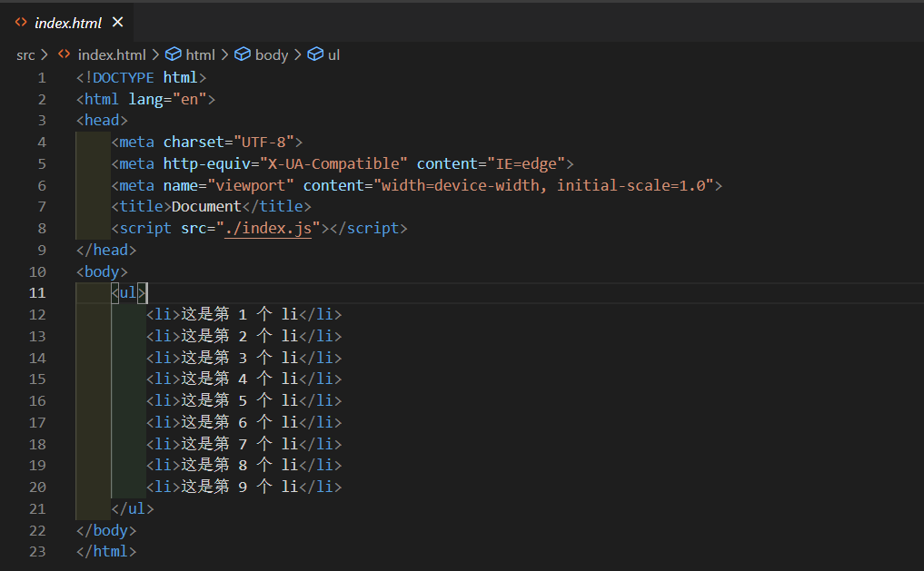This screenshot has width=924, height=571.
Task: Click the viewport meta name value
Action: tap(251, 185)
